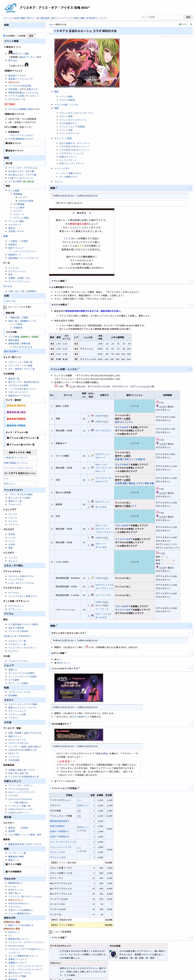Expand 属性順/重力属性 list

pyautogui.click(x=8, y=412)
